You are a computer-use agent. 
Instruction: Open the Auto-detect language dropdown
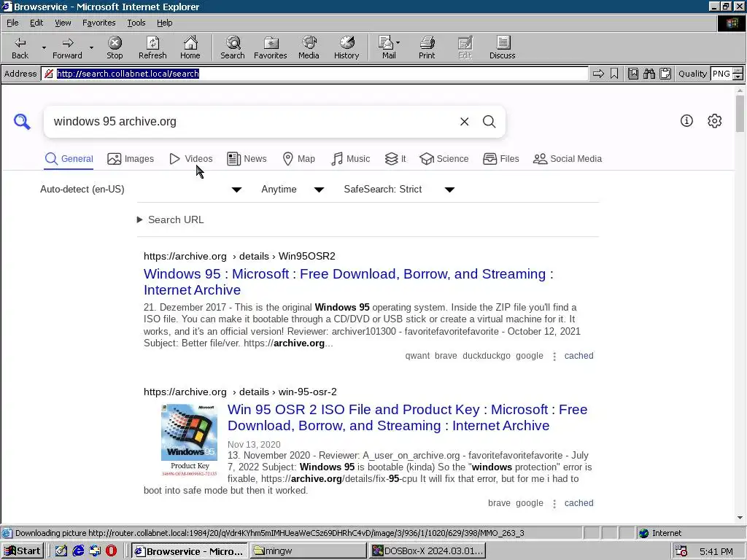141,190
